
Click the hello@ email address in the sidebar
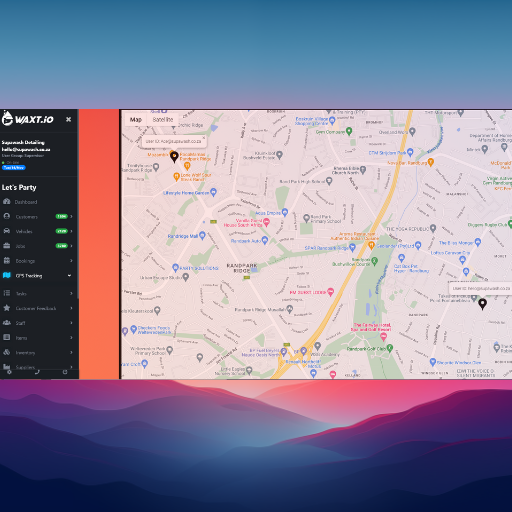[26, 149]
